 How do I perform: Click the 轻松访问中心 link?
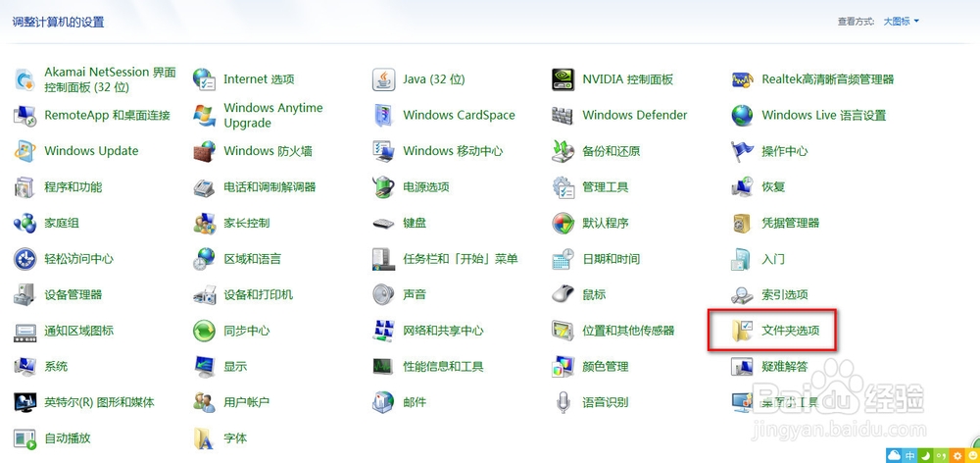(78, 258)
